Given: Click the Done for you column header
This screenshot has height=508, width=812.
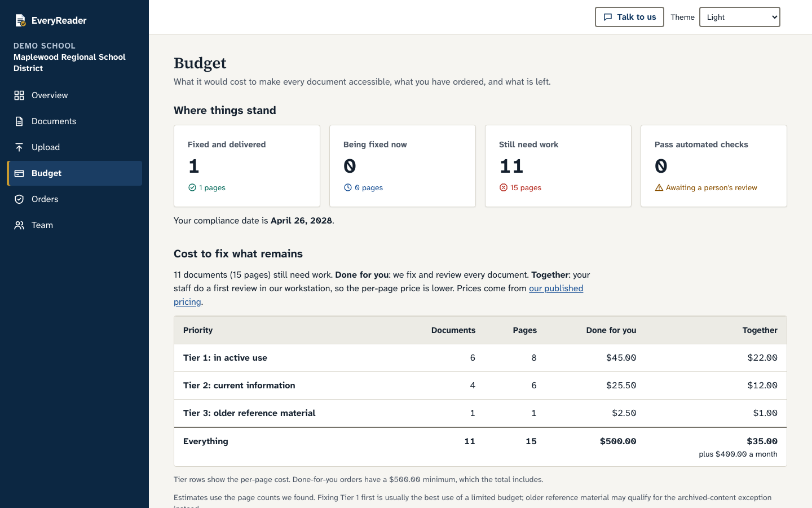Looking at the screenshot, I should 611,330.
